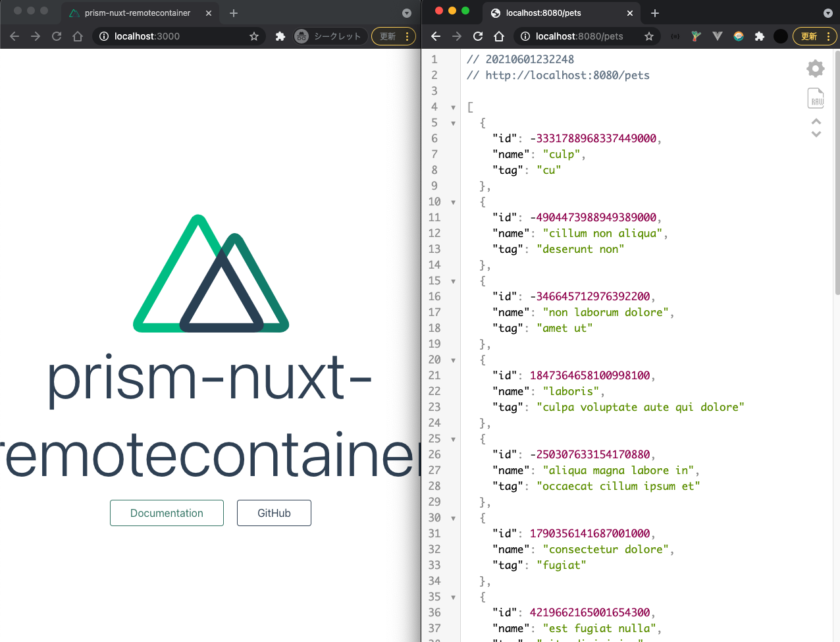
Task: Click the "cillum non aliqua" name value
Action: tap(602, 233)
